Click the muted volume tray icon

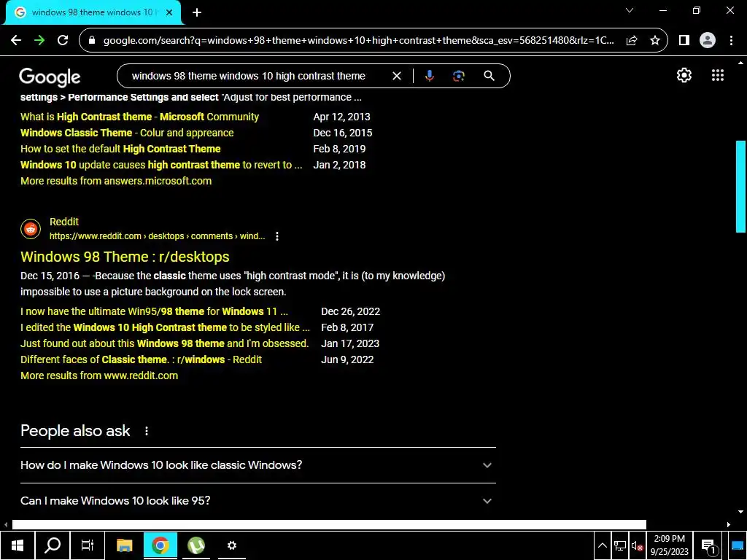637,545
